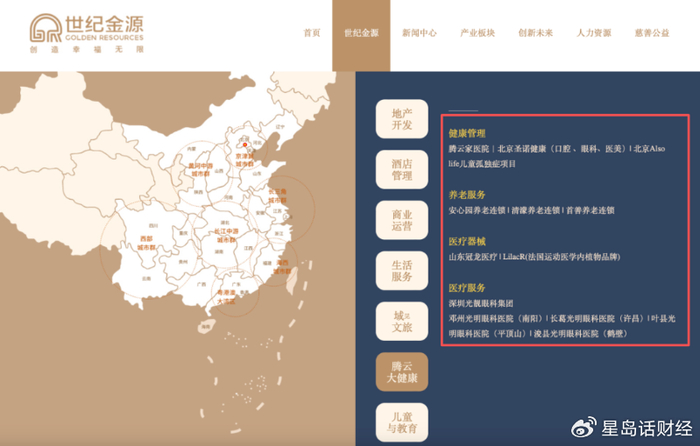Click the 医疗器械 section heading
The image size is (700, 446).
coord(467,242)
